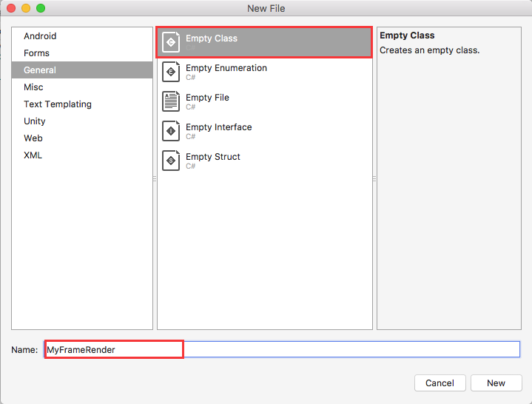
Task: Click the Empty Interface template icon
Action: coord(171,131)
